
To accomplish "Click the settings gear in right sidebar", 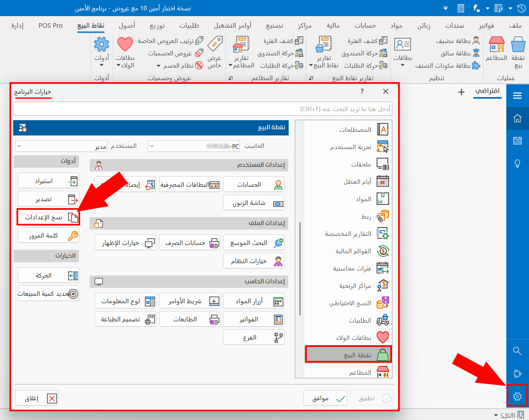I will (x=517, y=396).
